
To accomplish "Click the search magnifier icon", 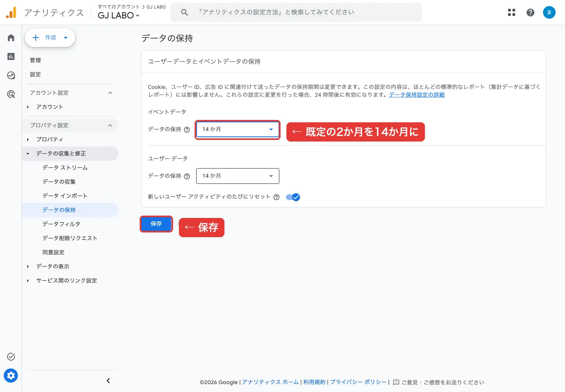I will tap(184, 13).
